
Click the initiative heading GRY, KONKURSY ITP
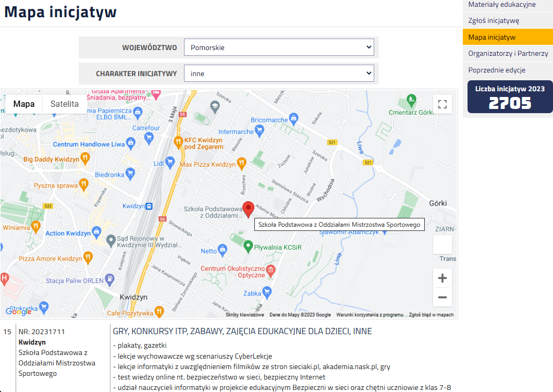coord(242,332)
